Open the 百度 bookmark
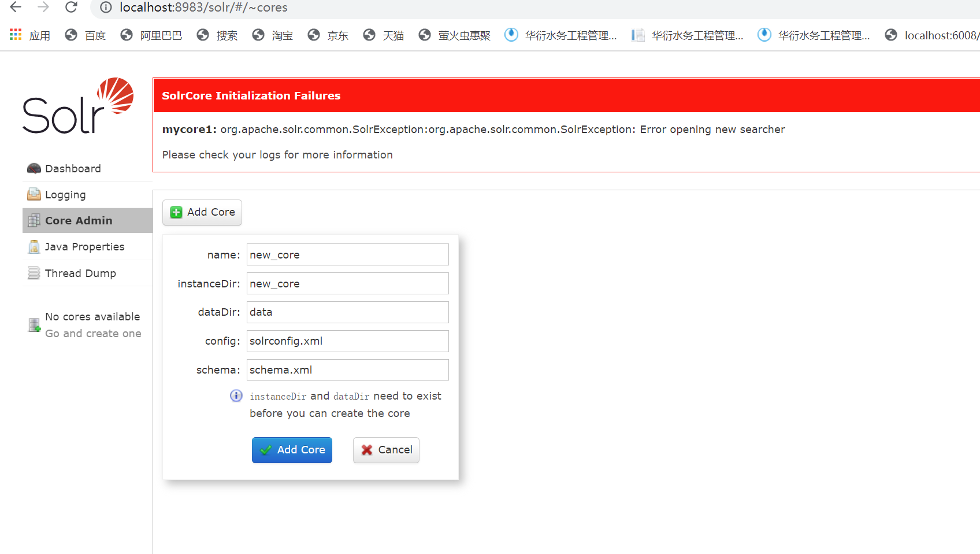980x554 pixels. click(x=86, y=35)
